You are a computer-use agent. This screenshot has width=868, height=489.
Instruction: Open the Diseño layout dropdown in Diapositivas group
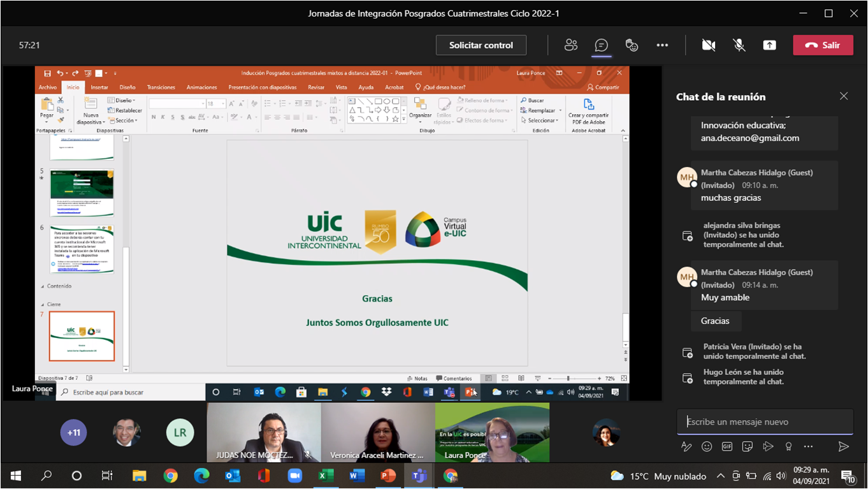pyautogui.click(x=121, y=101)
